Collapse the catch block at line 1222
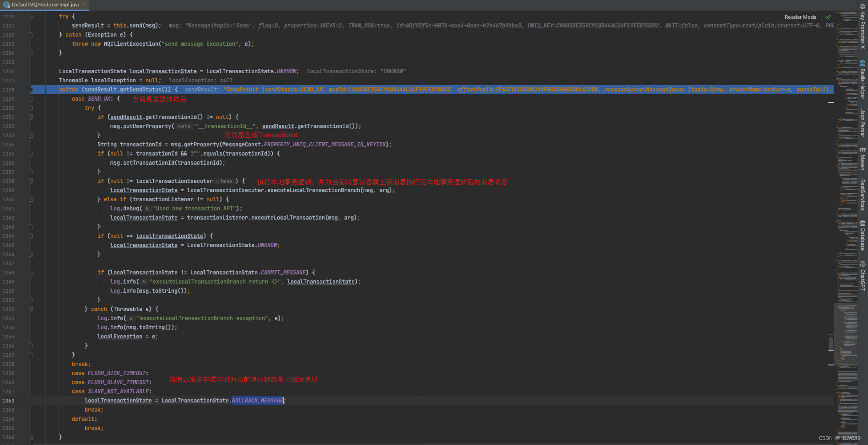Screen dimensions: 868x445 [x=31, y=35]
